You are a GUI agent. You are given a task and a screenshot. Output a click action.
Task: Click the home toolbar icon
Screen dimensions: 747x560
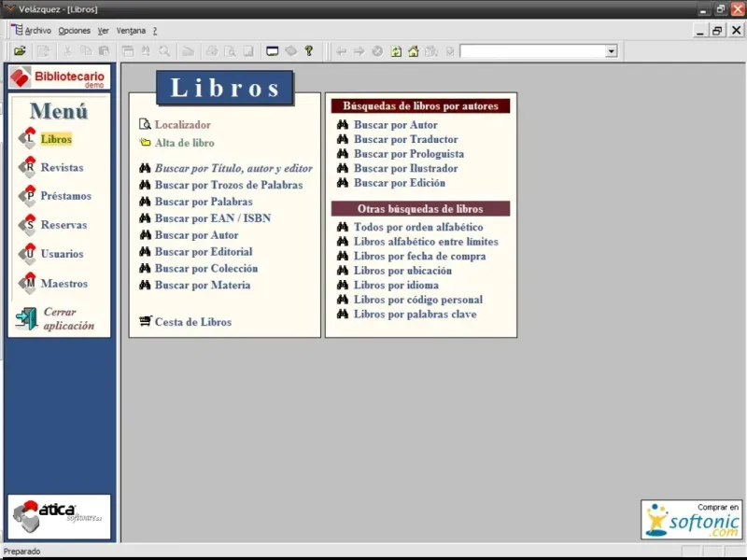click(413, 51)
